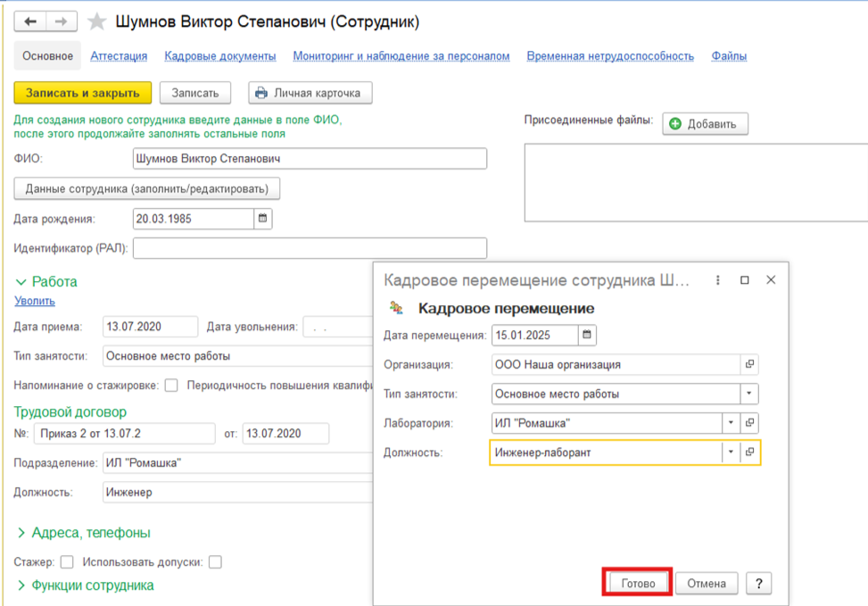Switch to the Основное tab

point(47,56)
